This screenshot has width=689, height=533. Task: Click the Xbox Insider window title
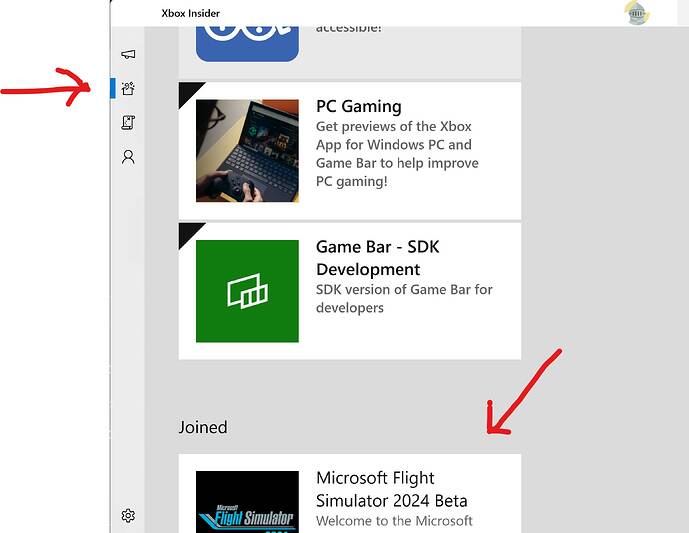(x=190, y=13)
